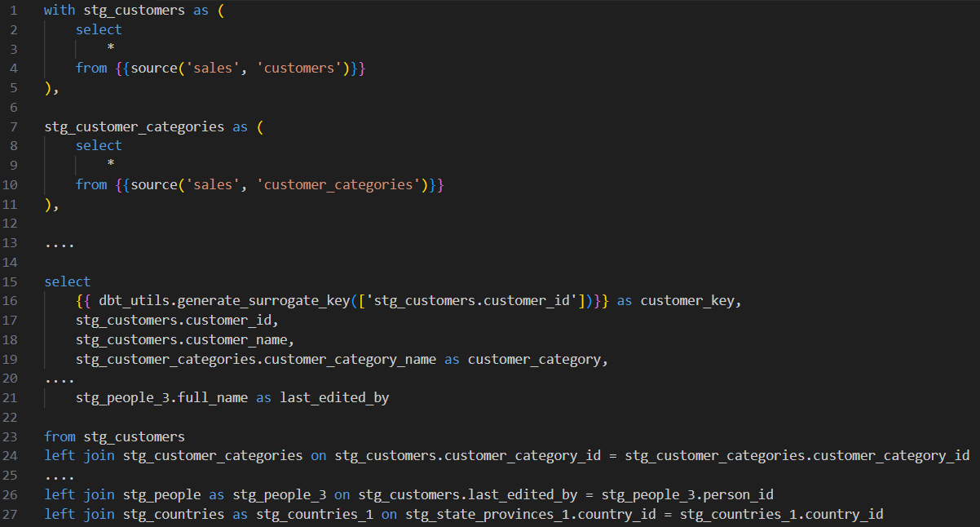Click 'stg_countries_1.country_id' on line 27
Screen dimensions: 980x527
coord(782,514)
